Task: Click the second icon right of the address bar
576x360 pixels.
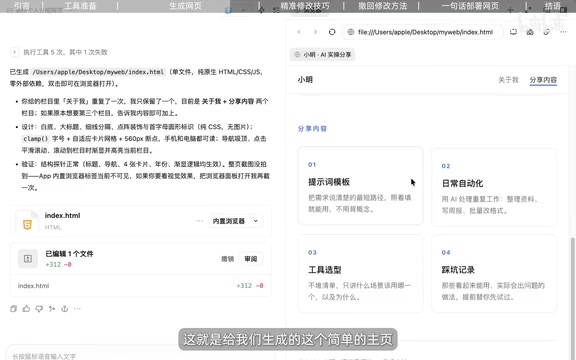Action: click(x=530, y=32)
